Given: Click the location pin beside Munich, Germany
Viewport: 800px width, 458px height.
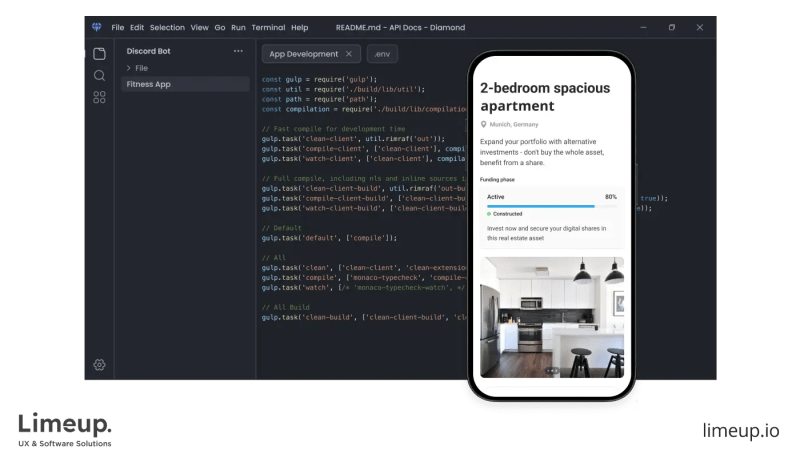Looking at the screenshot, I should point(483,124).
